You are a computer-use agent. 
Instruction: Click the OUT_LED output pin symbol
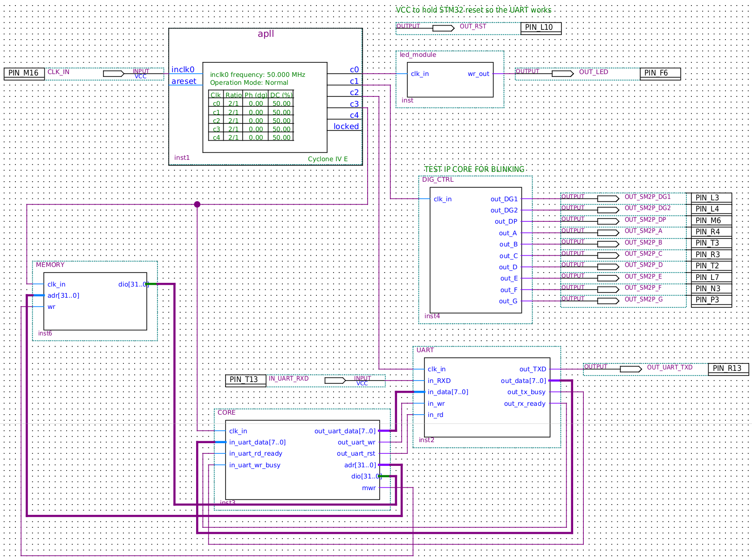(562, 74)
